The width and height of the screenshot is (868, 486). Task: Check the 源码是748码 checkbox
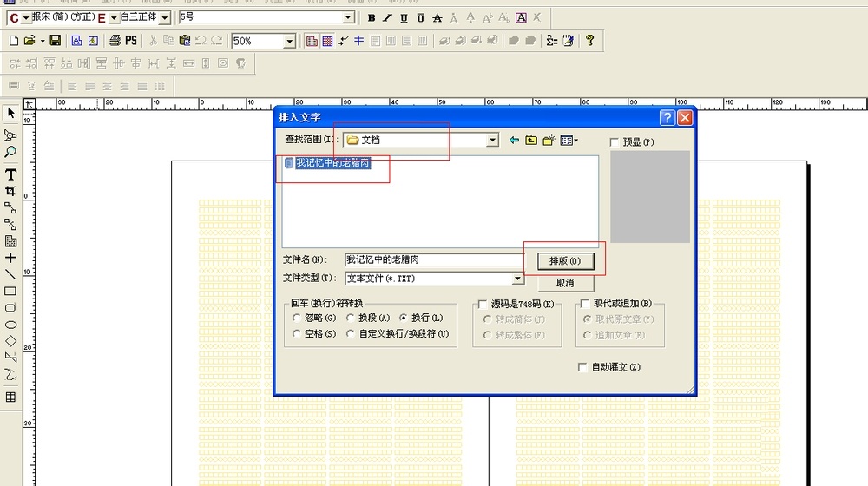[x=482, y=305]
